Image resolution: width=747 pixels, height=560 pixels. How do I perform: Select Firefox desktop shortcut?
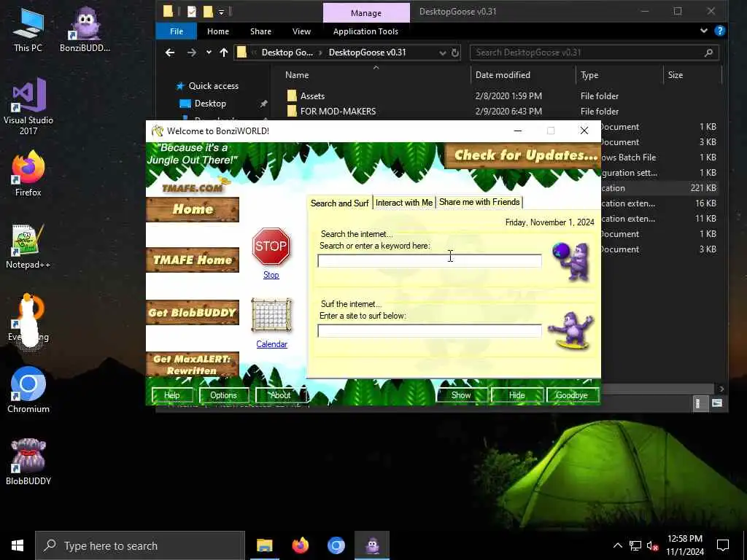(28, 174)
